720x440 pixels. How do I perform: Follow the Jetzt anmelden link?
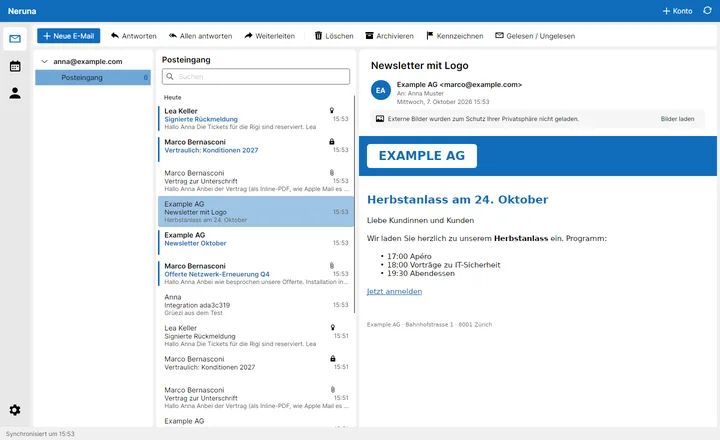coord(394,291)
